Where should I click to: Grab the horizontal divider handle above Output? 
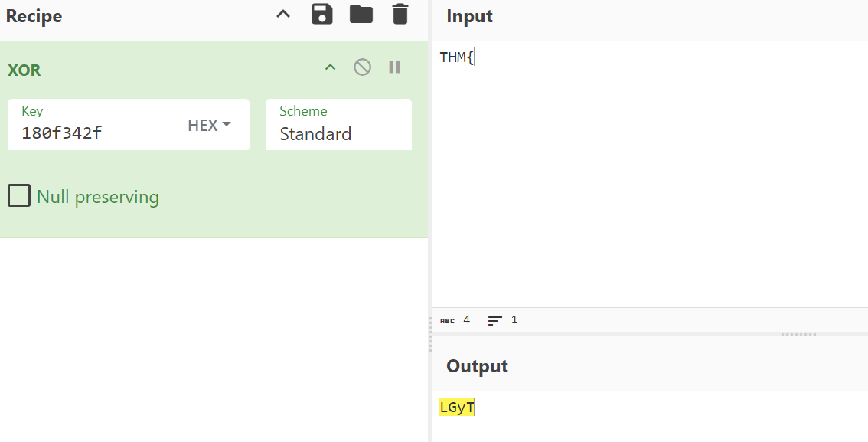click(798, 335)
